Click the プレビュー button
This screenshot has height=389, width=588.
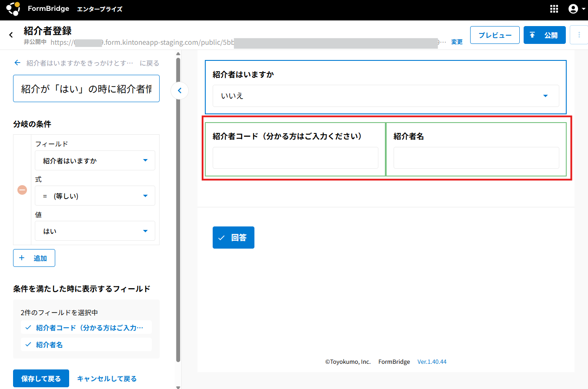[x=495, y=35]
